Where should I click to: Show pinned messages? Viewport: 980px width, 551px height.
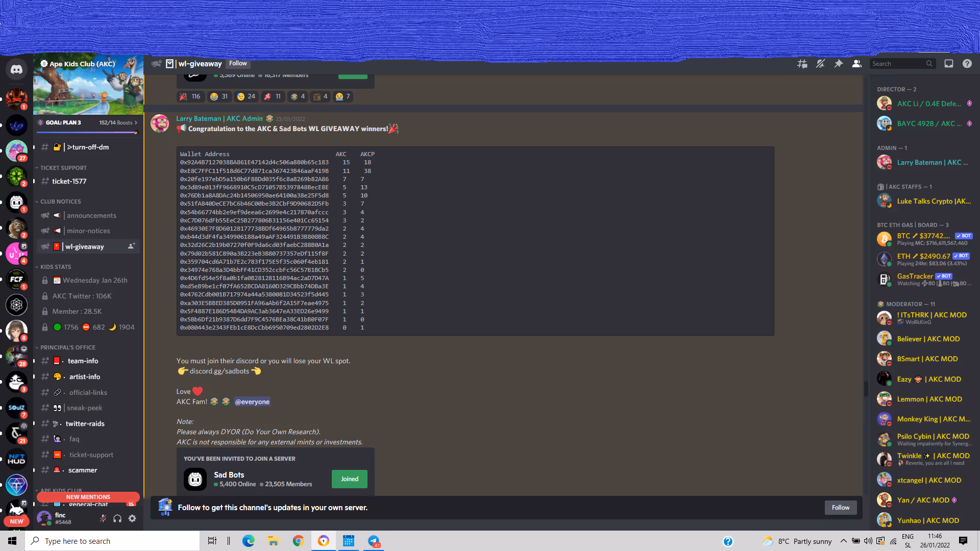click(x=839, y=64)
